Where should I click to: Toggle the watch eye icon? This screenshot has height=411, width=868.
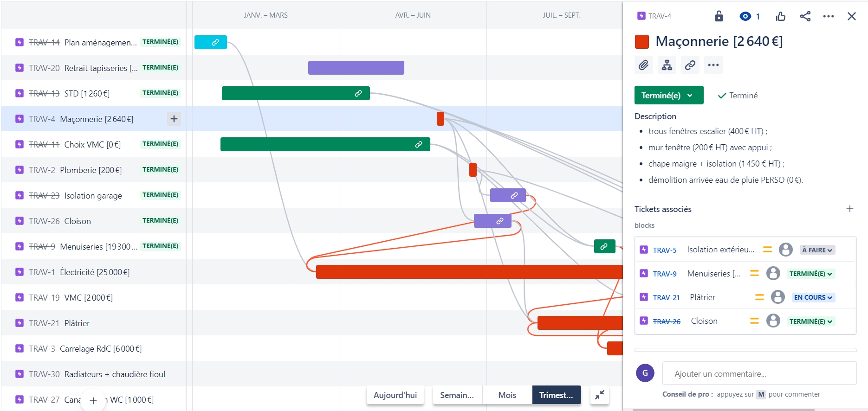745,16
